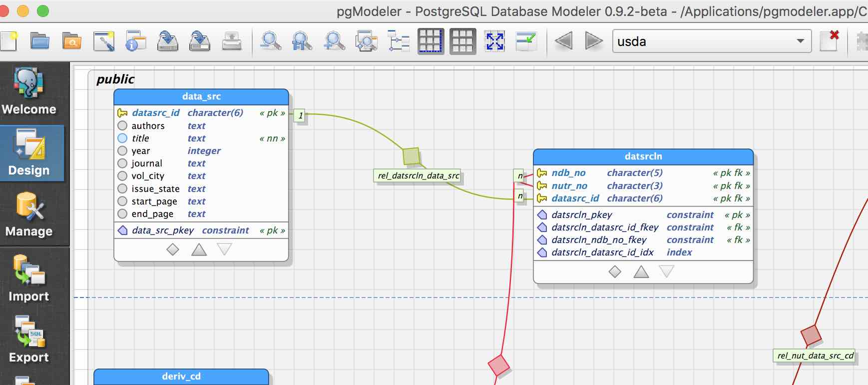Select the rel_nut_data_src_cd relationship label

tap(815, 355)
